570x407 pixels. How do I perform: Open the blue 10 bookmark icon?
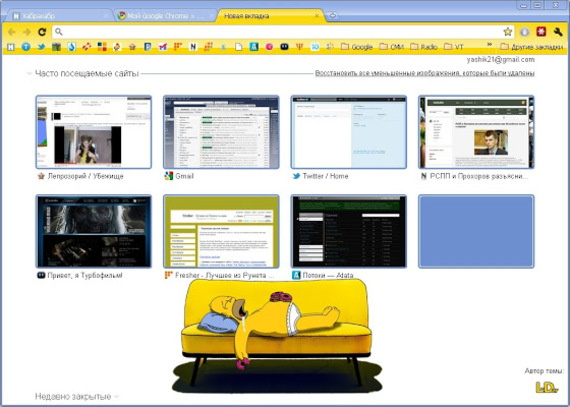pyautogui.click(x=315, y=47)
